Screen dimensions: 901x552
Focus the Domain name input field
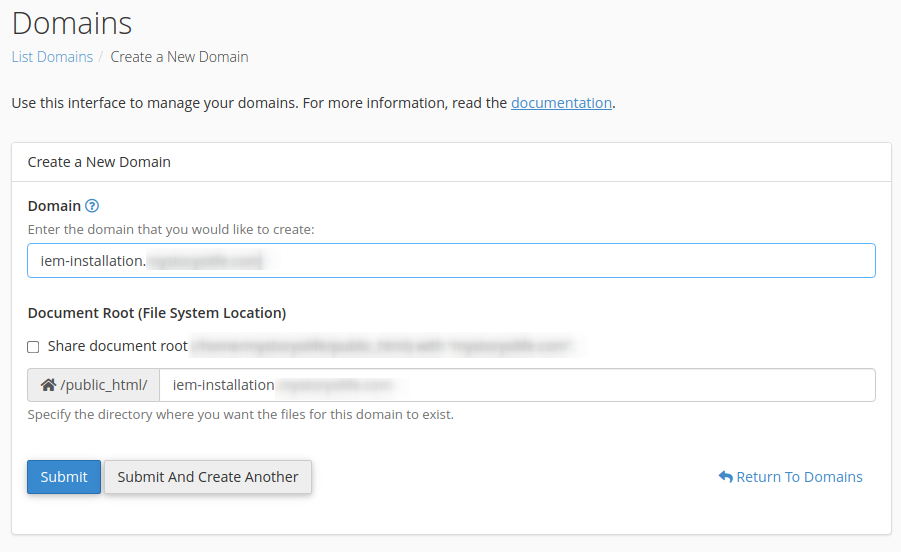pyautogui.click(x=451, y=261)
